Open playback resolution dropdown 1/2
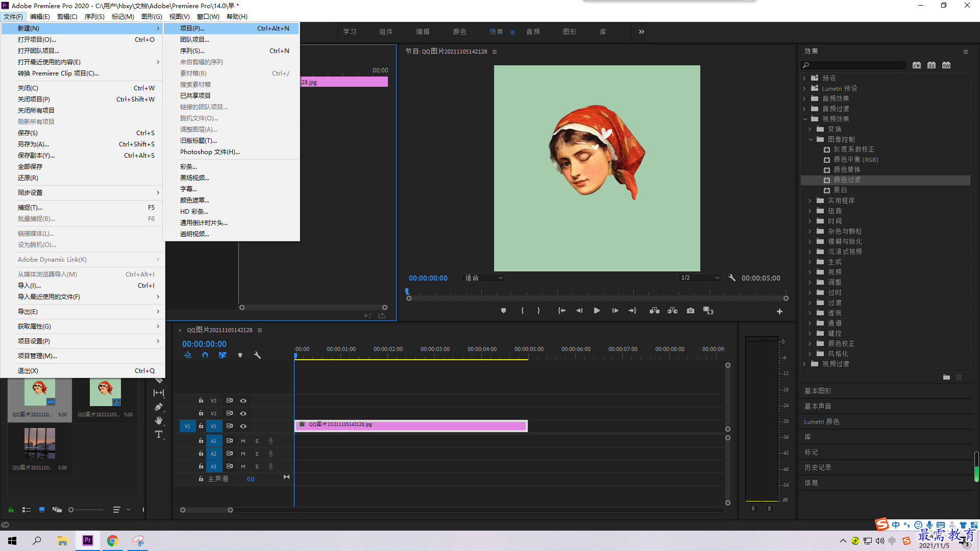 point(700,278)
